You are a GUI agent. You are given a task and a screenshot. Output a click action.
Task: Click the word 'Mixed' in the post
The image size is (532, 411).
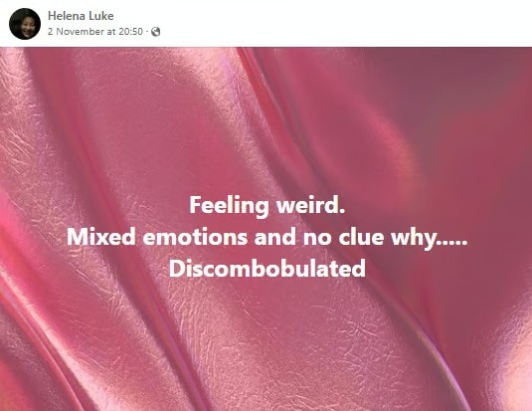coord(101,237)
